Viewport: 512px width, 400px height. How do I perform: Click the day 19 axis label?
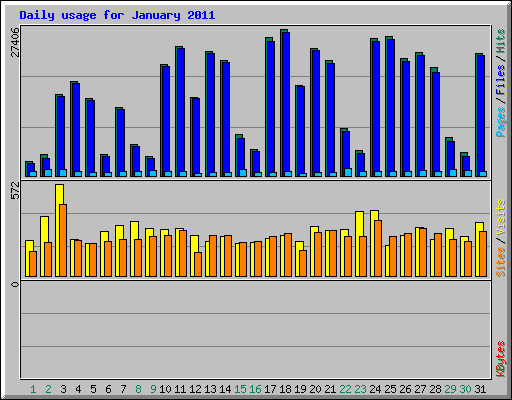click(x=300, y=389)
